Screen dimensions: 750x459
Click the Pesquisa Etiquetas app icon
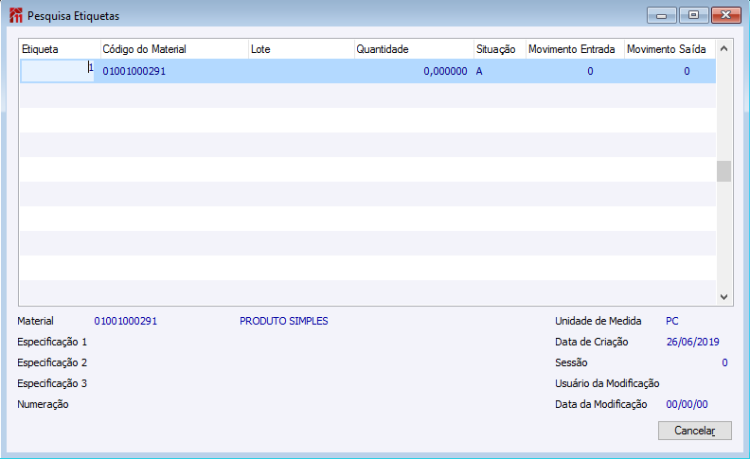tap(16, 15)
